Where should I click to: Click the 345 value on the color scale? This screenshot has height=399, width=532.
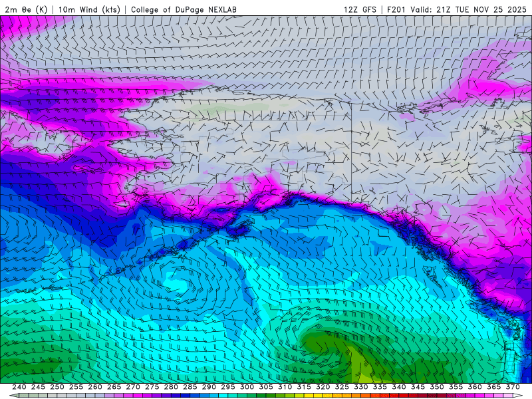click(418, 387)
